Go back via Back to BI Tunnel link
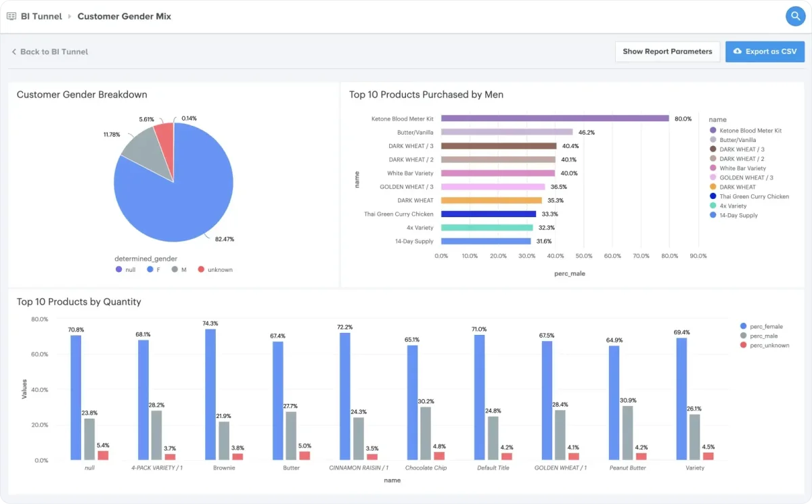The image size is (812, 504). pos(49,51)
